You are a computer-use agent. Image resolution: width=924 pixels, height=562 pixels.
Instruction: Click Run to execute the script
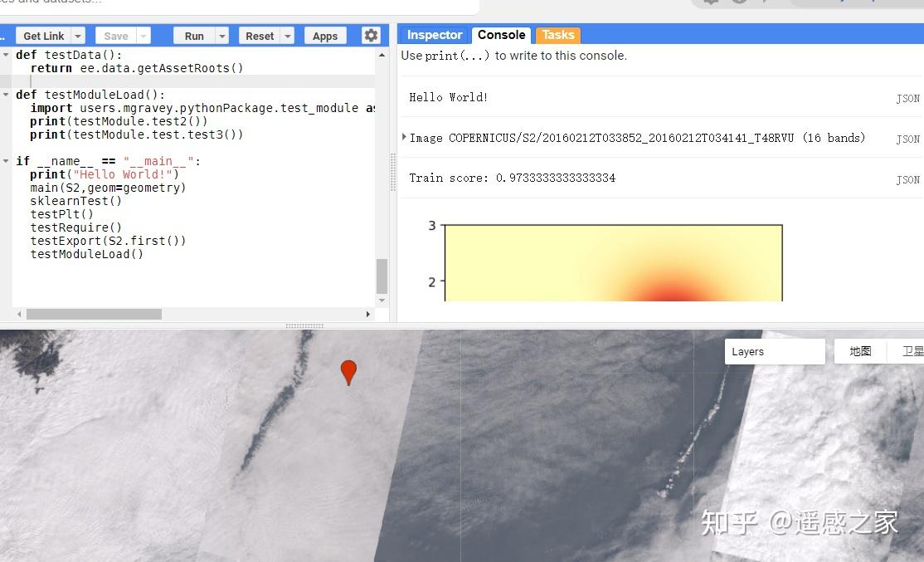tap(194, 35)
